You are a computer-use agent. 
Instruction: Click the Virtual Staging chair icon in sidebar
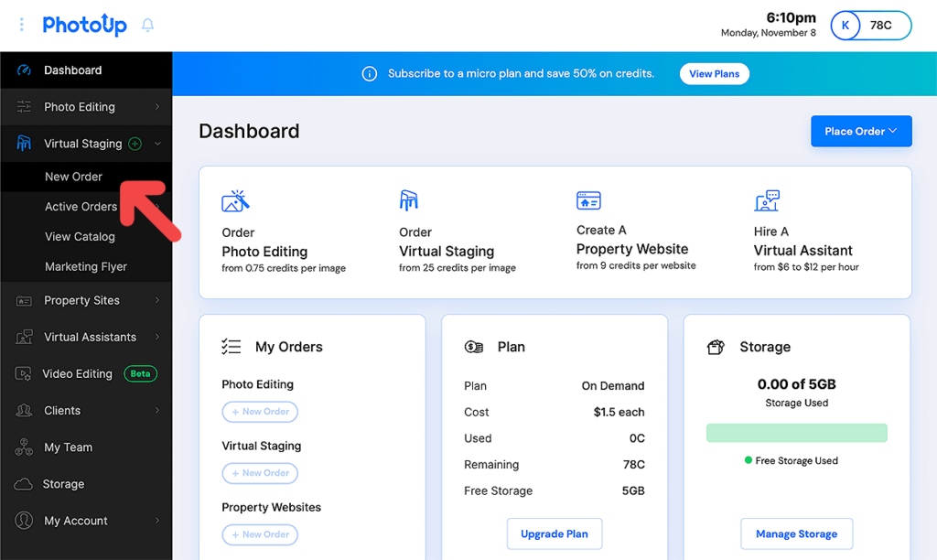(x=24, y=144)
